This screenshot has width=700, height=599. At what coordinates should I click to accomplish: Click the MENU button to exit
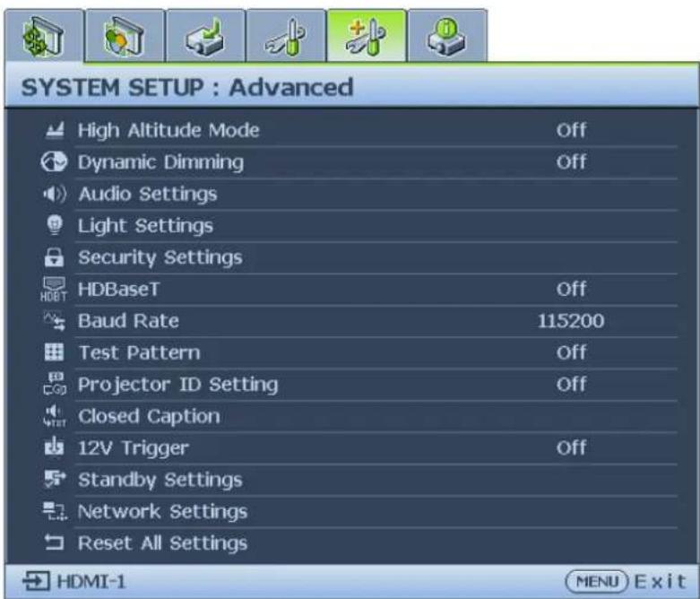pos(597,582)
